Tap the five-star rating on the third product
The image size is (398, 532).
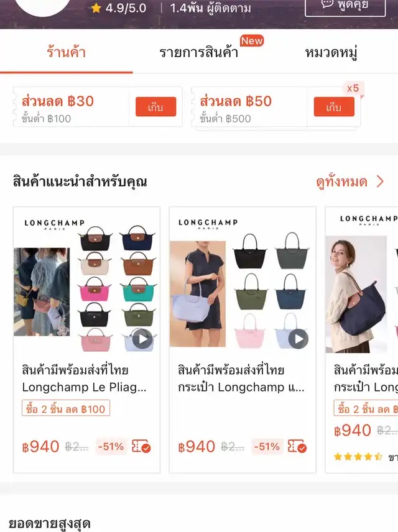[359, 457]
